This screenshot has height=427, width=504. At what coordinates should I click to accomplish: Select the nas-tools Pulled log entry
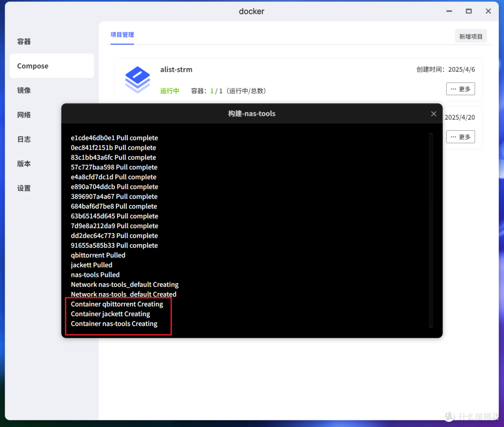pyautogui.click(x=95, y=274)
